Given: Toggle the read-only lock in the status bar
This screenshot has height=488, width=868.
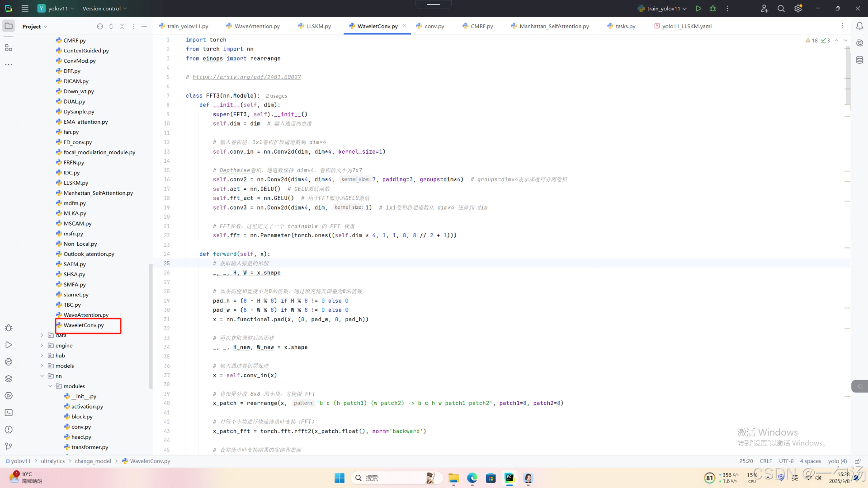Looking at the screenshot, I should [x=857, y=461].
